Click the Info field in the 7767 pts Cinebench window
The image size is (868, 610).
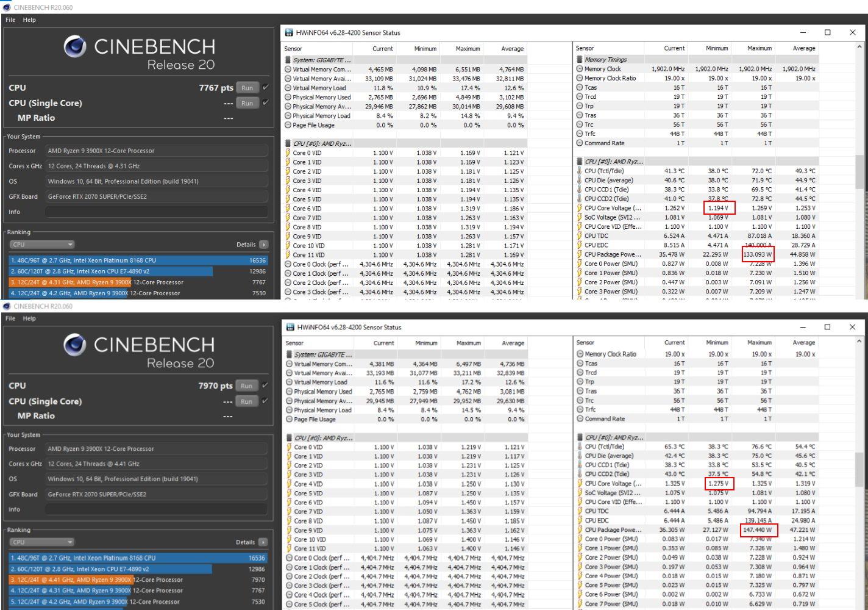(156, 212)
